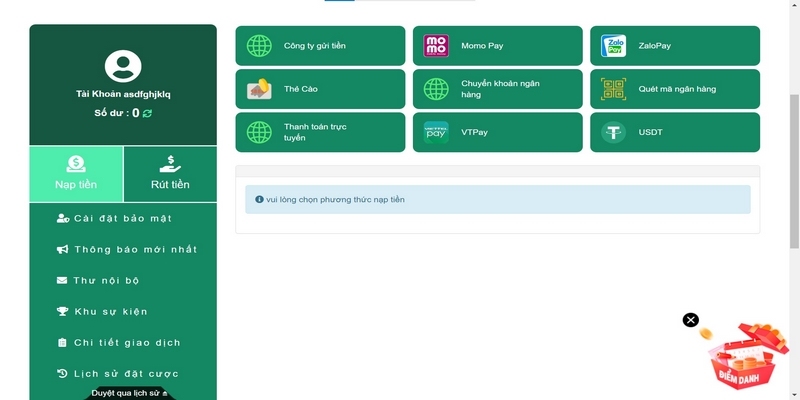This screenshot has height=400, width=800.
Task: Switch to the Nạp tiền tab
Action: coord(76,173)
